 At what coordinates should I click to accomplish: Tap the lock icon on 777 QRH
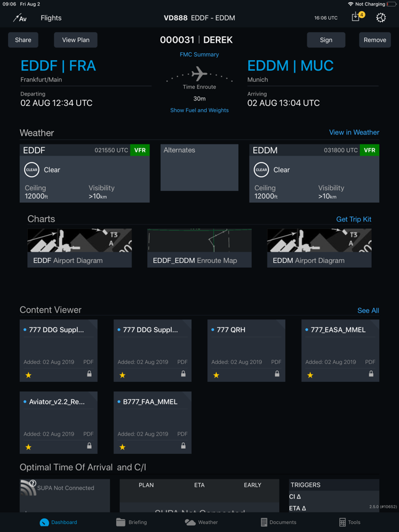[x=276, y=375]
